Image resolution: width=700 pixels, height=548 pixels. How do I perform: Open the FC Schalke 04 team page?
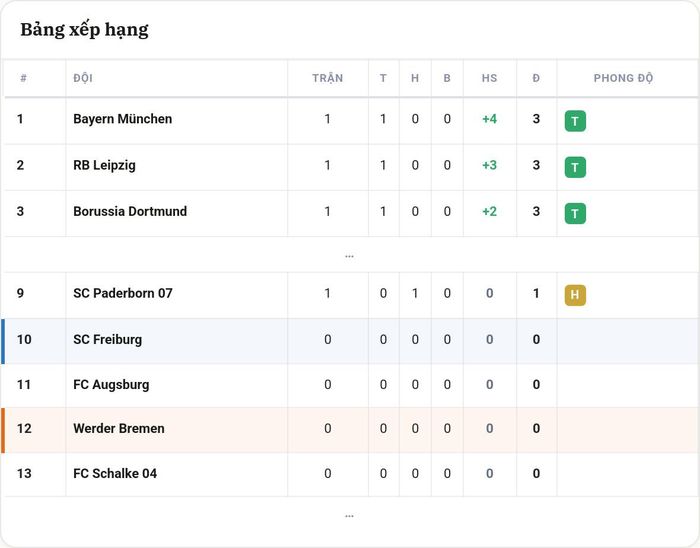pyautogui.click(x=115, y=473)
